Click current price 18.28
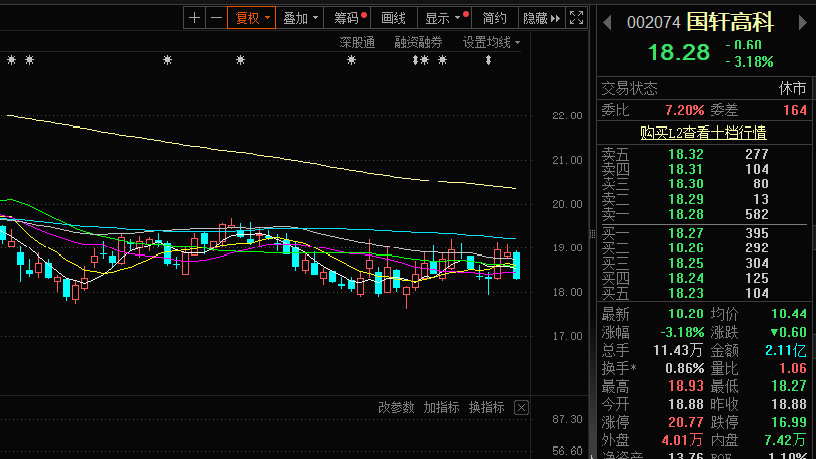The image size is (817, 459). (678, 53)
